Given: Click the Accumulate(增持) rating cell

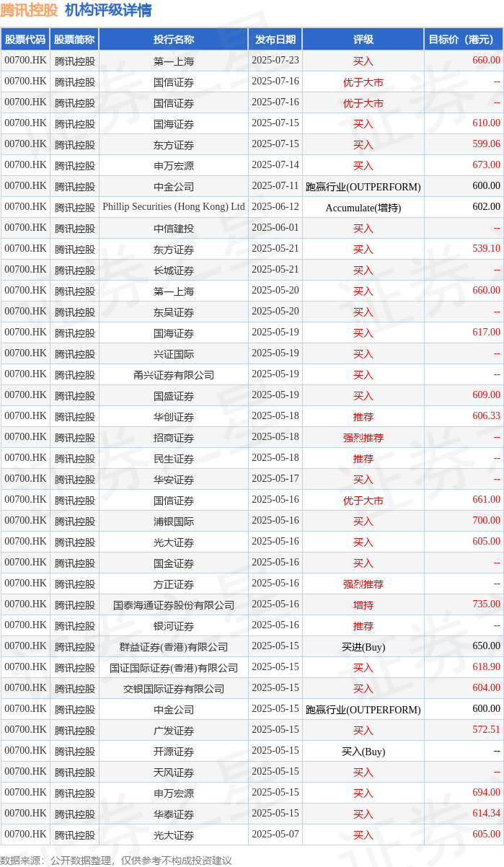Looking at the screenshot, I should point(363,207).
